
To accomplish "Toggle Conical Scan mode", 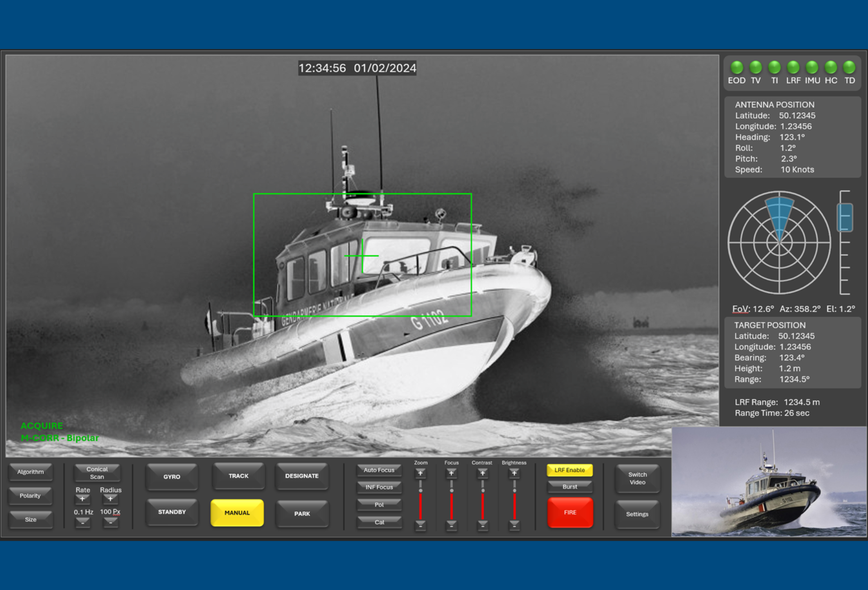I will 97,473.
